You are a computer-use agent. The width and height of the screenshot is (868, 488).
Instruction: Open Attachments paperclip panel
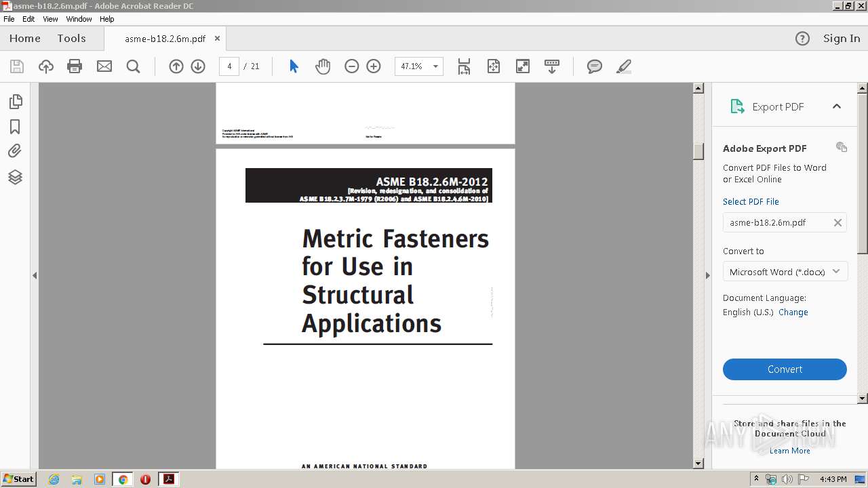tap(15, 151)
